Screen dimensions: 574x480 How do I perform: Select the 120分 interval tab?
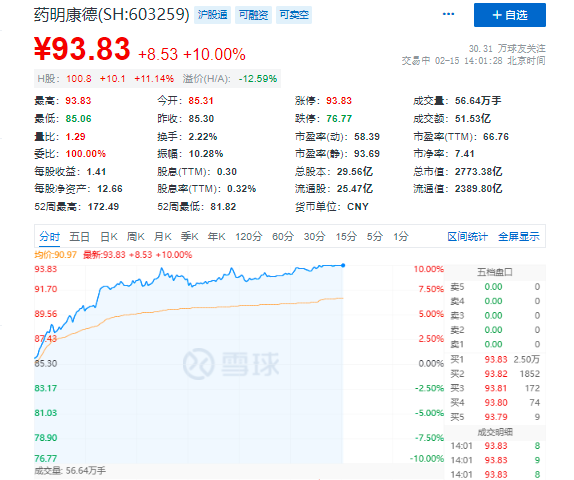click(x=249, y=237)
